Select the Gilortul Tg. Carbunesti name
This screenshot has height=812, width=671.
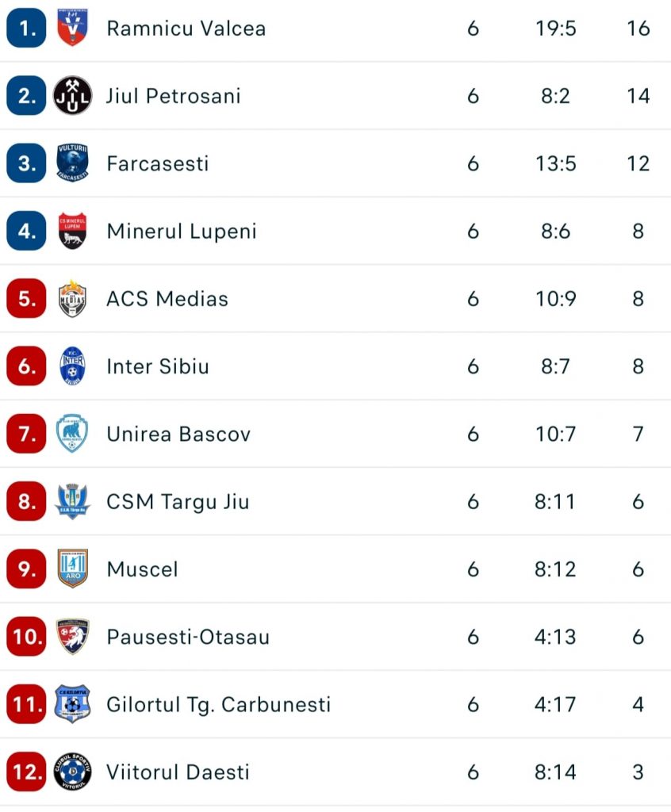(218, 705)
